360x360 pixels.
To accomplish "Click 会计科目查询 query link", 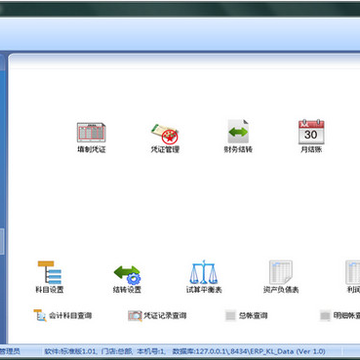I will [x=63, y=315].
